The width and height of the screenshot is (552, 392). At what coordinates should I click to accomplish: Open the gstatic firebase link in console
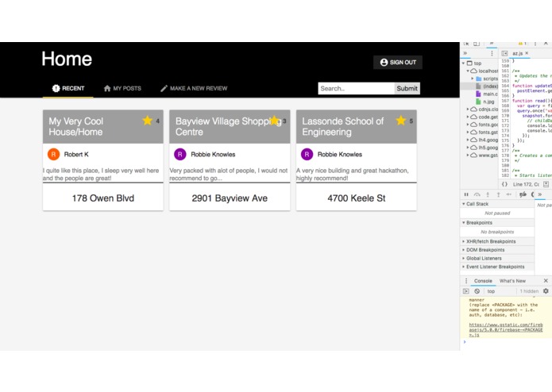(x=505, y=330)
